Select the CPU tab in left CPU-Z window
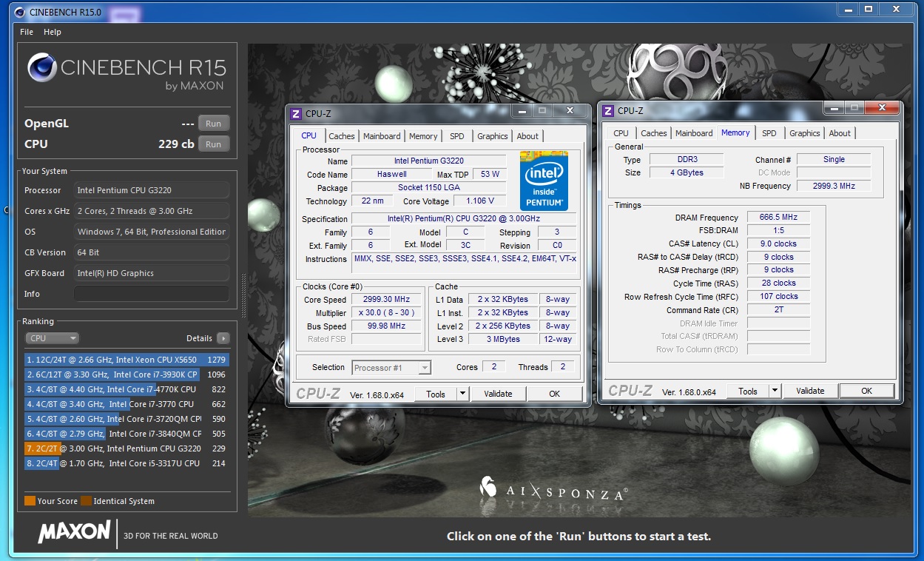This screenshot has width=924, height=561. pos(308,135)
